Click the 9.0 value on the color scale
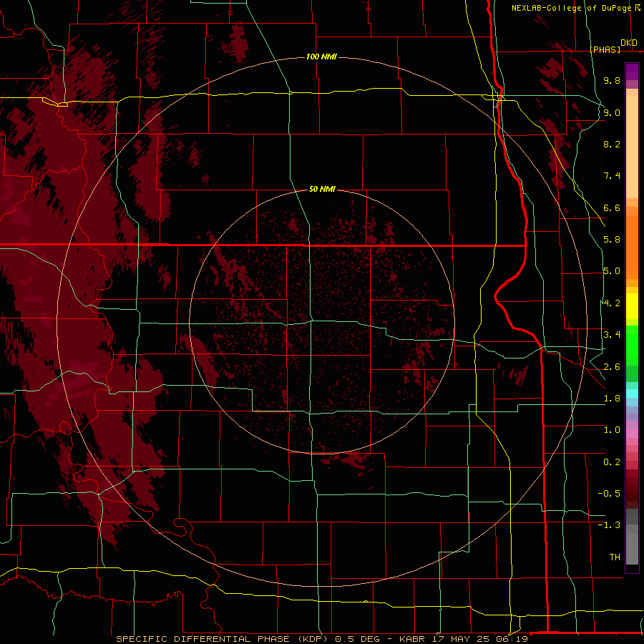Viewport: 644px width, 644px height. click(612, 112)
